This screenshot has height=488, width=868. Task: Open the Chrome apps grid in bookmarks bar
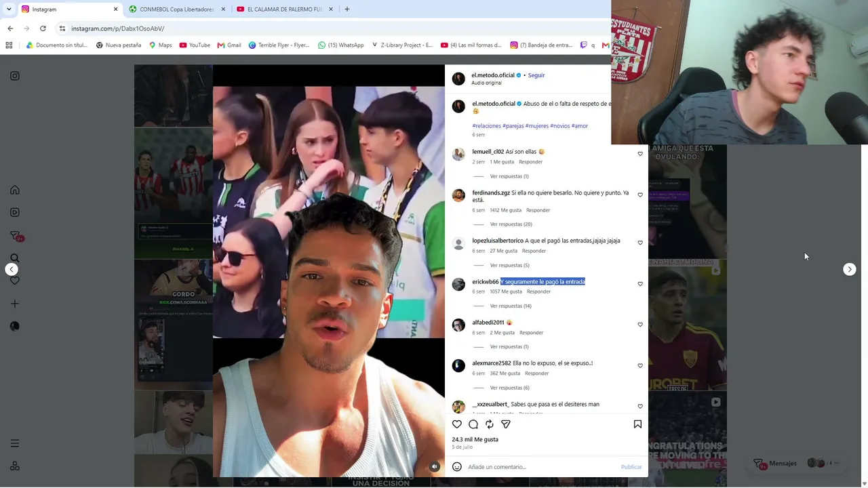click(9, 45)
